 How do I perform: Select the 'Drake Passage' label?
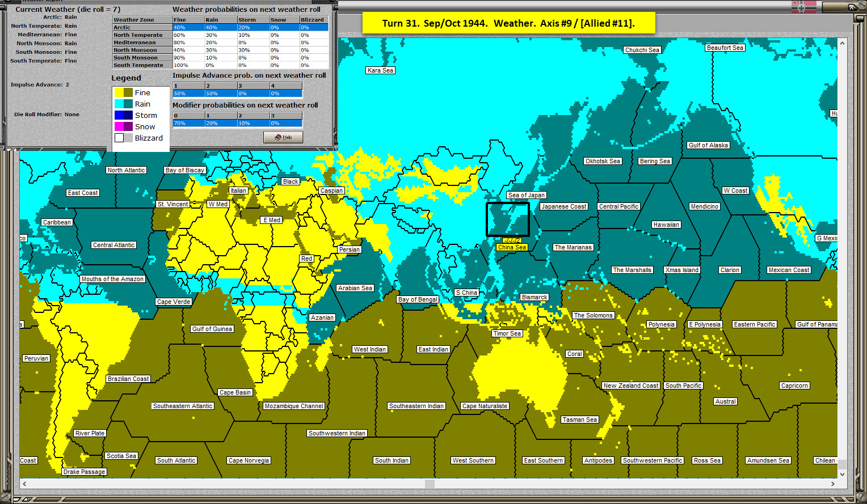point(85,472)
